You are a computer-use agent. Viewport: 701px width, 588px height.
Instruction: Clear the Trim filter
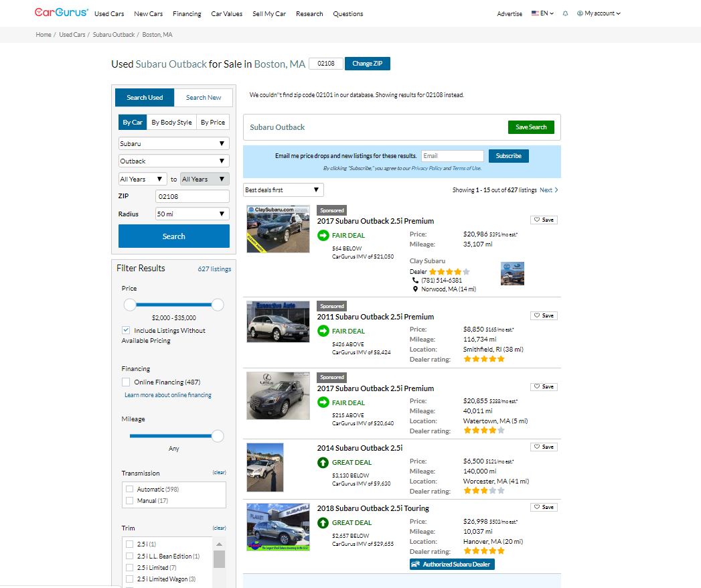coord(219,528)
